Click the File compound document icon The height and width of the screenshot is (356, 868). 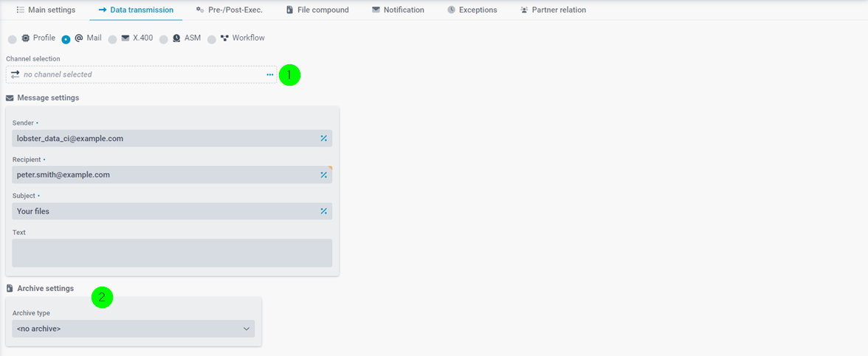pos(289,10)
